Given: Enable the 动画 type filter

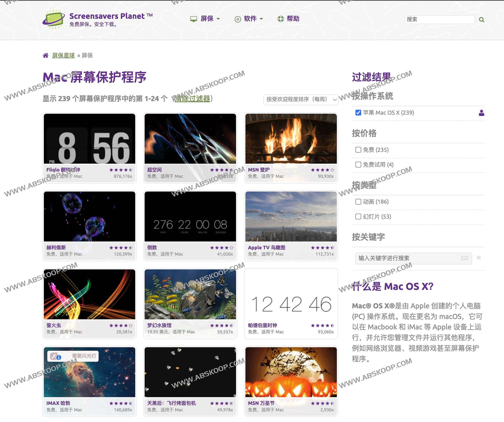Looking at the screenshot, I should point(358,202).
